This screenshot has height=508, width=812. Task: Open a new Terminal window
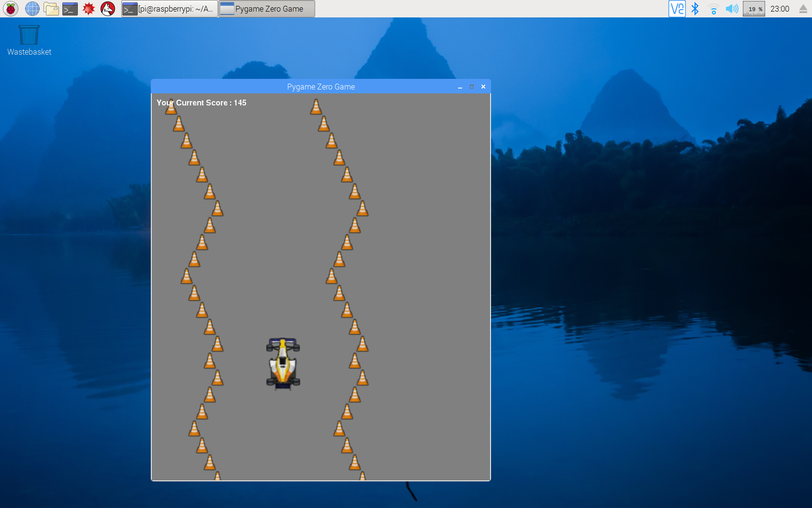[70, 8]
